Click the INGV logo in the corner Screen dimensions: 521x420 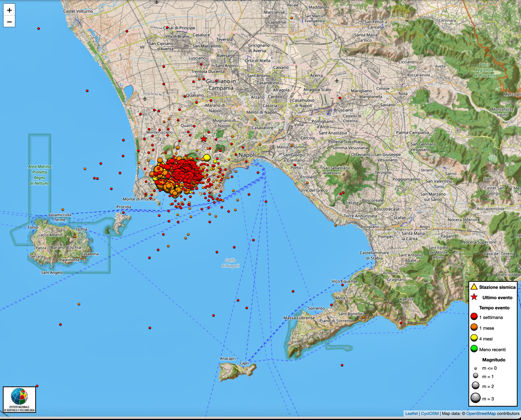19,399
